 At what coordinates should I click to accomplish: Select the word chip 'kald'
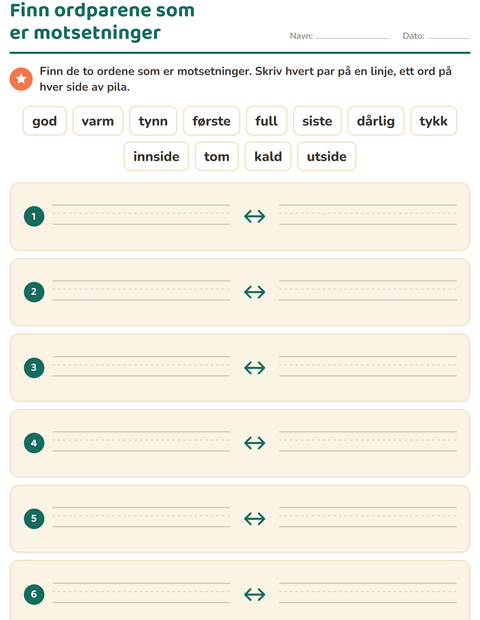268,157
